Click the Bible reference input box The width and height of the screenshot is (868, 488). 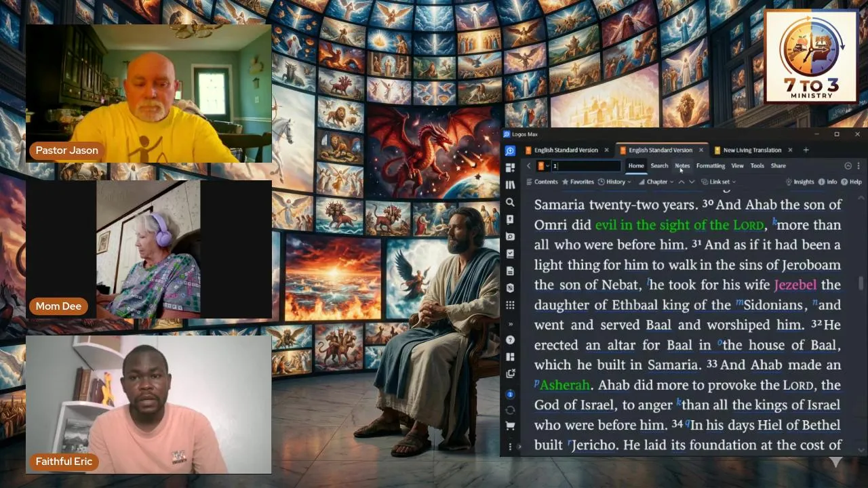click(x=586, y=166)
